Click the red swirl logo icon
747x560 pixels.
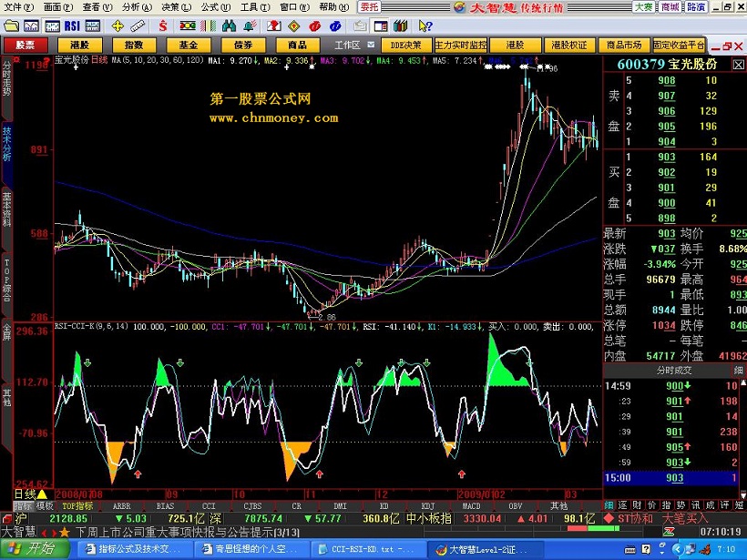[x=314, y=25]
